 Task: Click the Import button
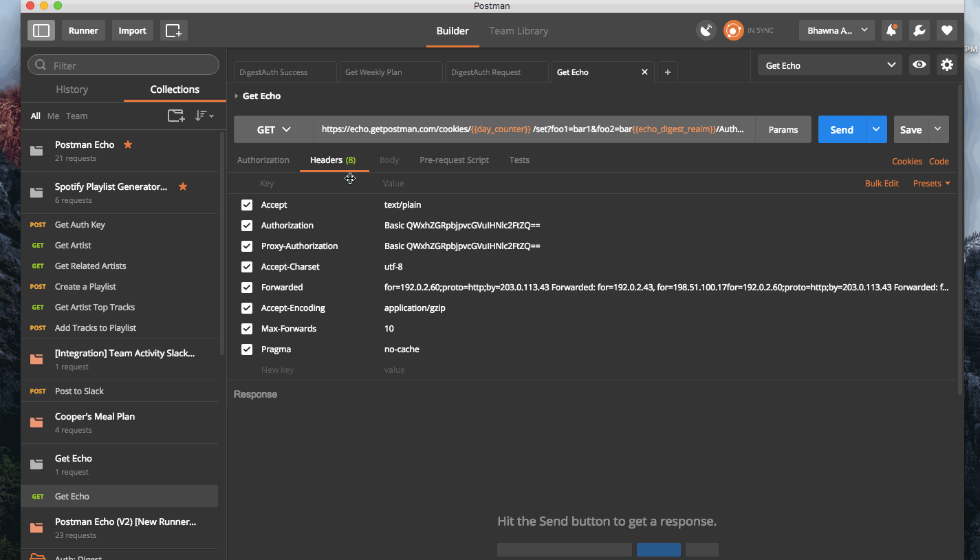click(x=132, y=30)
